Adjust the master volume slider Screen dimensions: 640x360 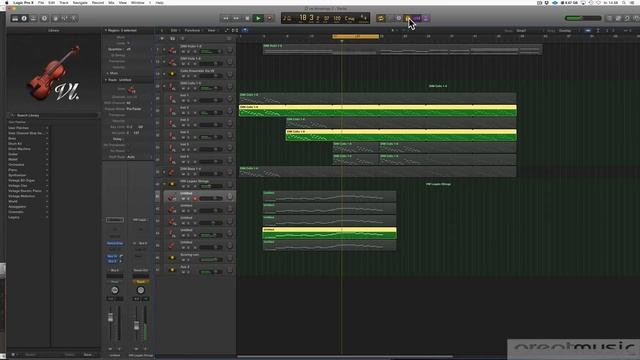(x=583, y=18)
